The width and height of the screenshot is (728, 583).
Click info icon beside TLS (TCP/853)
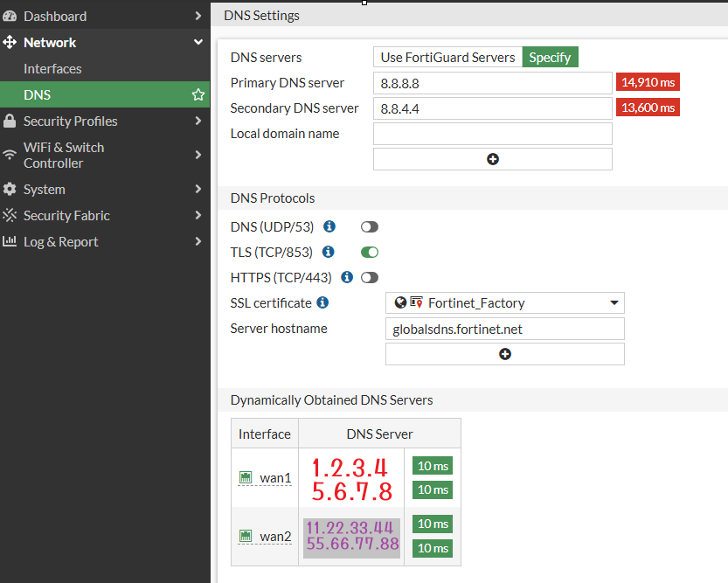(x=329, y=252)
